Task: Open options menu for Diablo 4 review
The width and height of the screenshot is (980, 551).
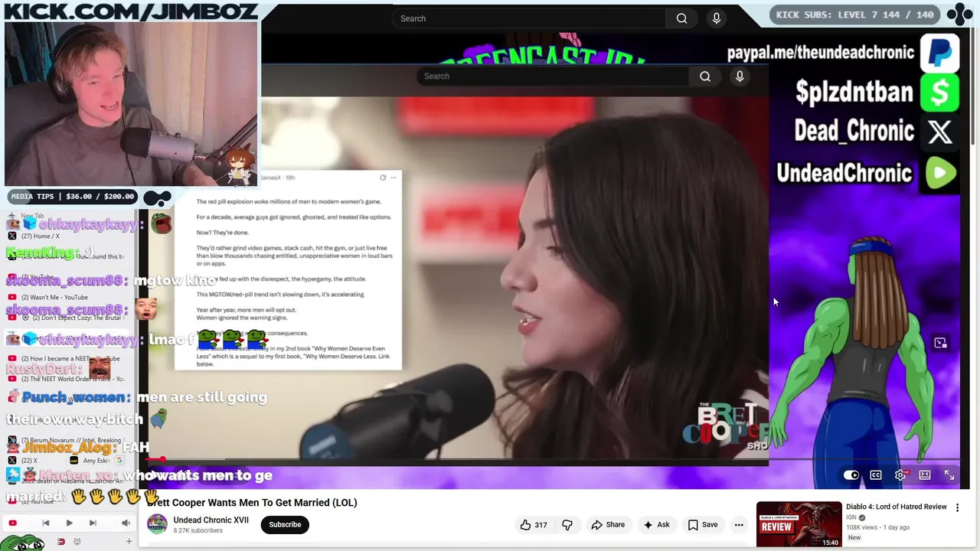Action: tap(957, 507)
